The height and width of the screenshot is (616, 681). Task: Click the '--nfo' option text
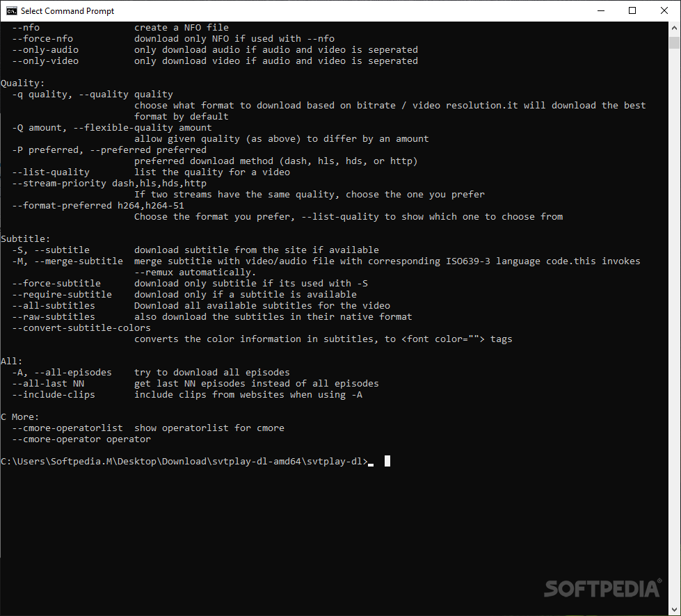(x=26, y=28)
